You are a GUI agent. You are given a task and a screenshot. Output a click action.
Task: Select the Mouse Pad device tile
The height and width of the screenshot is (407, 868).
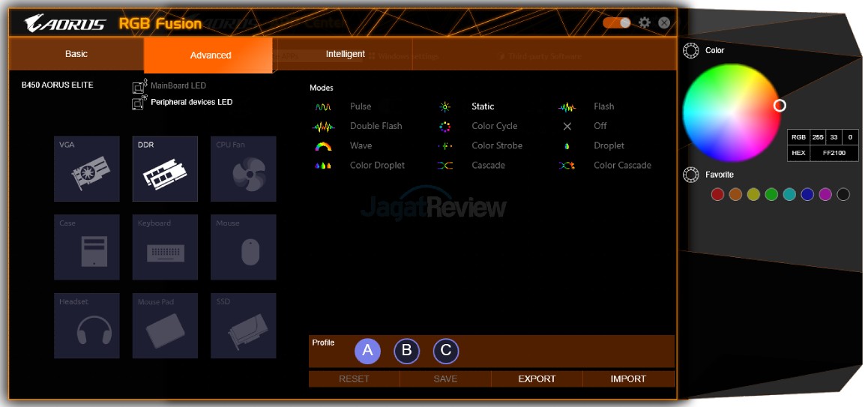(165, 325)
